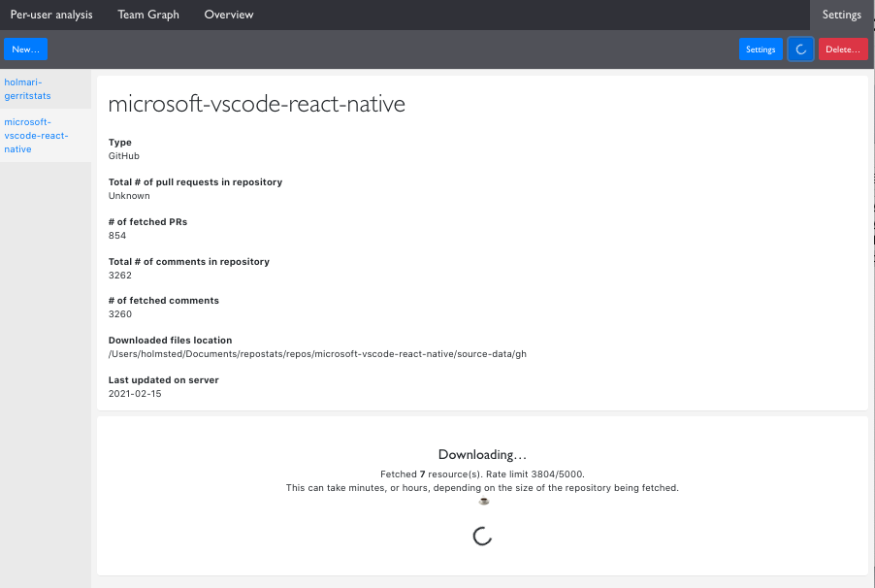This screenshot has height=588, width=875.
Task: Click the 'This can take minutes, or hours' message
Action: [x=482, y=487]
